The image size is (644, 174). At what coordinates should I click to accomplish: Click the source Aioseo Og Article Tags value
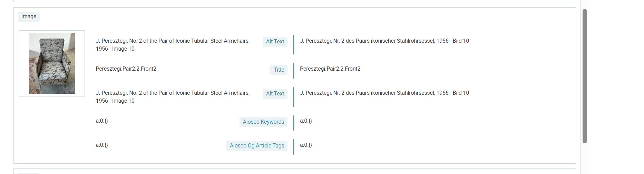pos(102,145)
